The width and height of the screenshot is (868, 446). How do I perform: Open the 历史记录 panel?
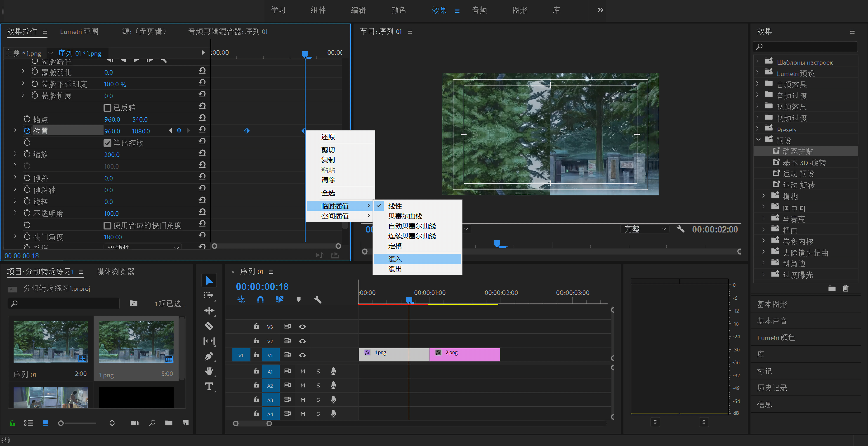[772, 388]
